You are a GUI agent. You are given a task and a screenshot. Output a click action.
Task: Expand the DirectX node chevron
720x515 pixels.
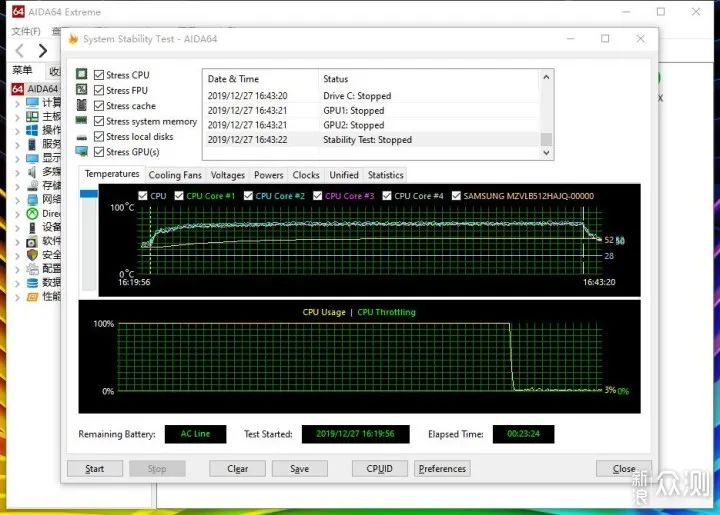coord(17,214)
